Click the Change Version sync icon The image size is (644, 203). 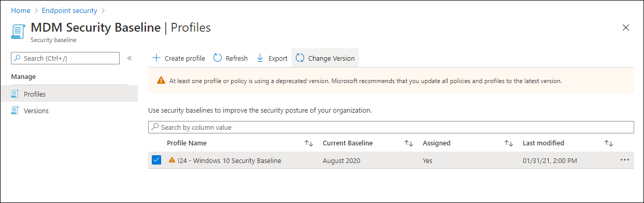(300, 58)
